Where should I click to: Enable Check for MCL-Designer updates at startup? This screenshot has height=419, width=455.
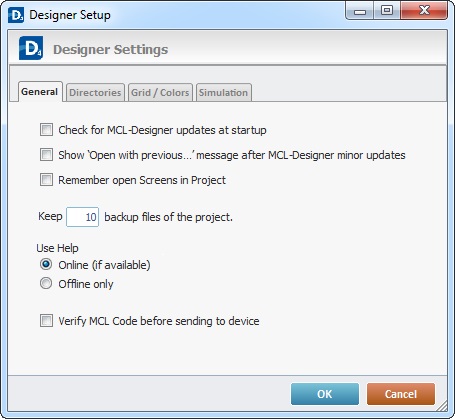[x=46, y=130]
